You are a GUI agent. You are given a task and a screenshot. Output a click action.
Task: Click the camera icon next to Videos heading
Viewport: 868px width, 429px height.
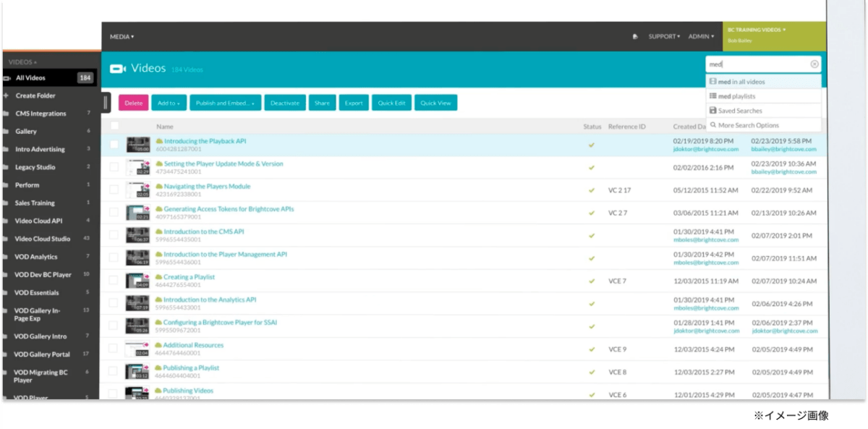click(x=118, y=69)
